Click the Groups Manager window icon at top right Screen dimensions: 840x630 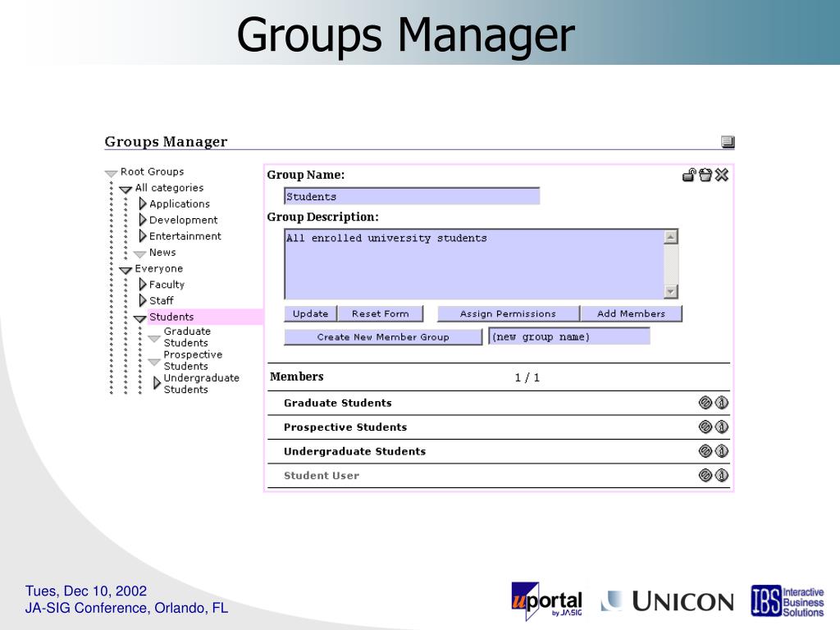(728, 141)
